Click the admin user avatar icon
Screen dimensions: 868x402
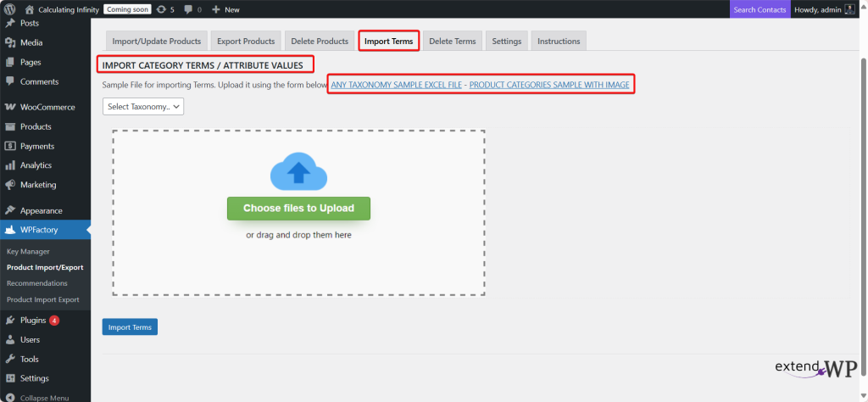(x=849, y=9)
